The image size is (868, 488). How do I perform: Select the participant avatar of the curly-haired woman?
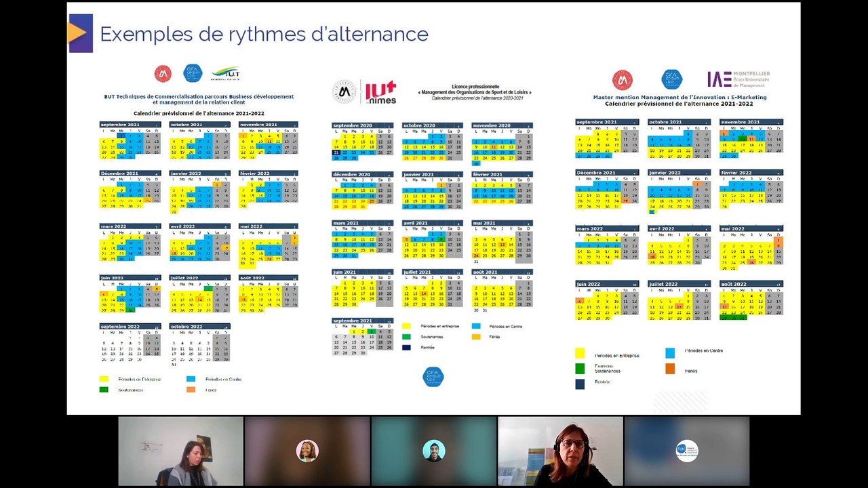click(x=307, y=451)
